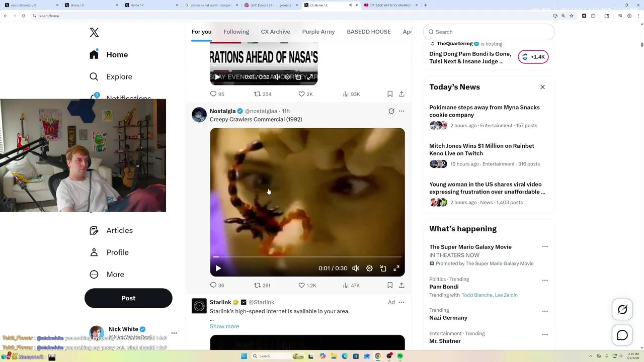Screen dimensions: 644x362
Task: Open the floating Grok button
Action: [x=622, y=310]
